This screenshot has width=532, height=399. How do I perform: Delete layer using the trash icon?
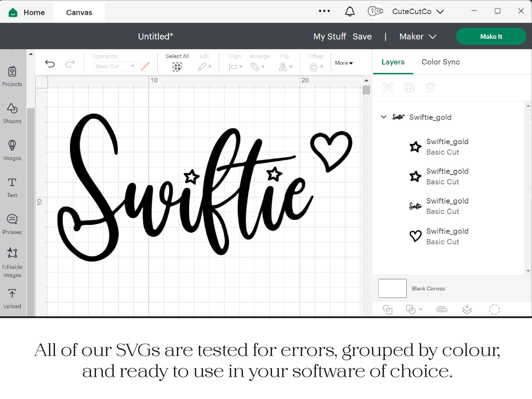tap(430, 87)
